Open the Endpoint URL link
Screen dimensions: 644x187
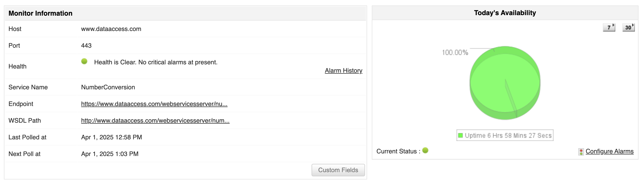(x=154, y=104)
